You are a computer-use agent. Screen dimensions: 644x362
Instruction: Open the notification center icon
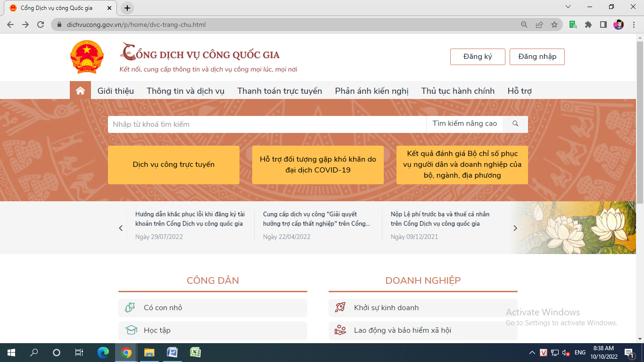point(629,353)
